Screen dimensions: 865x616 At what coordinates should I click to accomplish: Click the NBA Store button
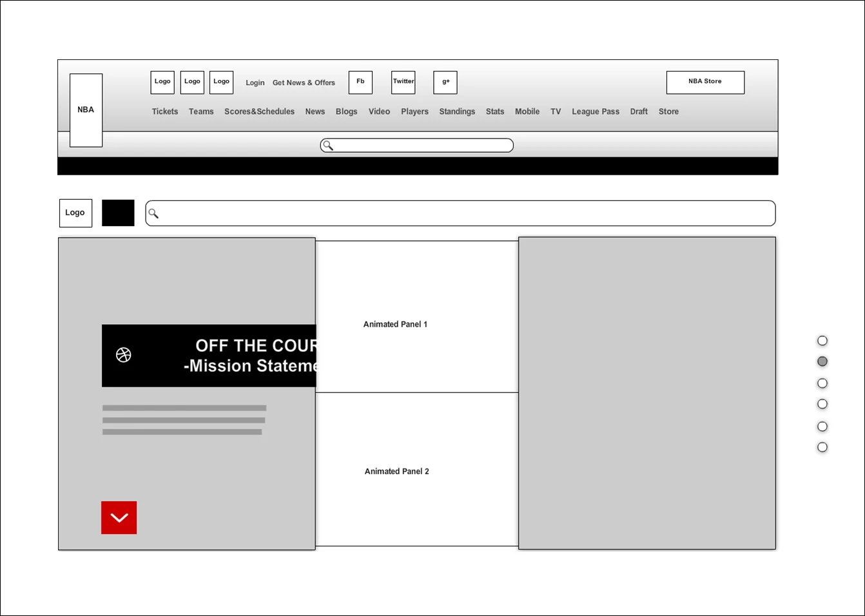coord(705,82)
